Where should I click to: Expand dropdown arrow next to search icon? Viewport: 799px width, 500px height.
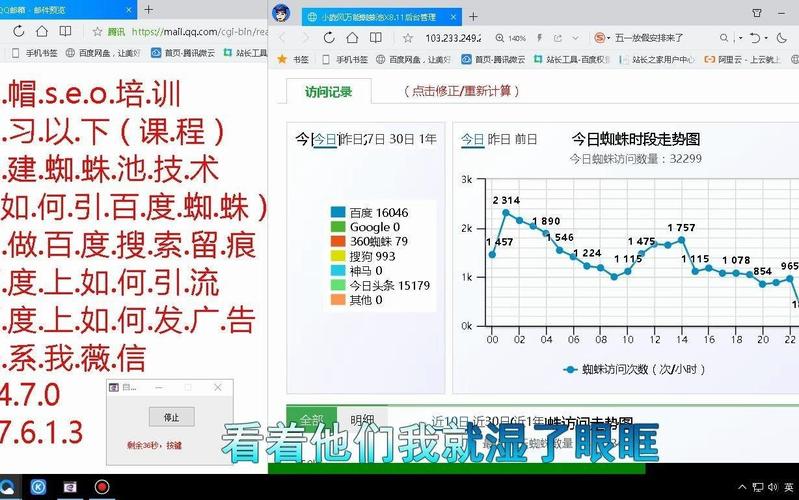pyautogui.click(x=739, y=38)
